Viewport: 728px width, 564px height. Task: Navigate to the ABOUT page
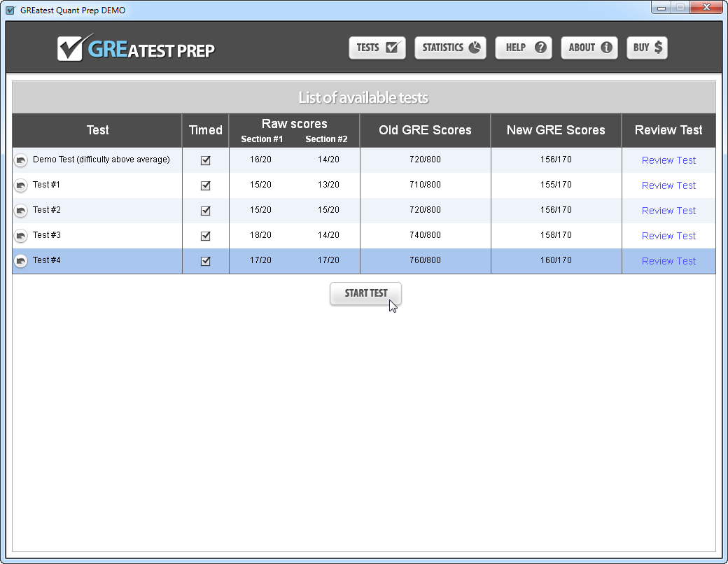tap(589, 48)
